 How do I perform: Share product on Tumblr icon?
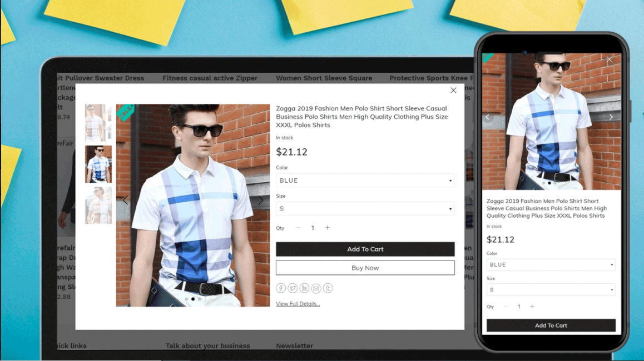328,288
